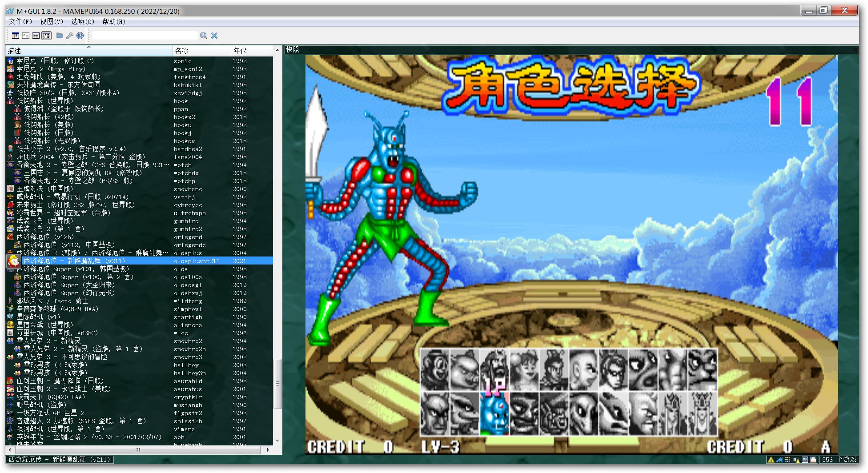Click the icon beside 坦克部队 (美版, 4 玩家版)
The image size is (868, 473).
pyautogui.click(x=11, y=77)
